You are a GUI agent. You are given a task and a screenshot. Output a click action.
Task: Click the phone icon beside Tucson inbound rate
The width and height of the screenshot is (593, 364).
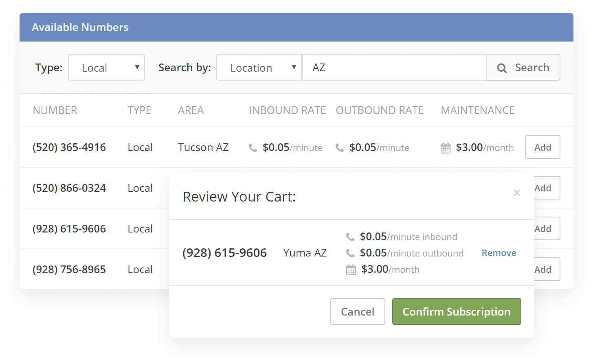[x=253, y=147]
